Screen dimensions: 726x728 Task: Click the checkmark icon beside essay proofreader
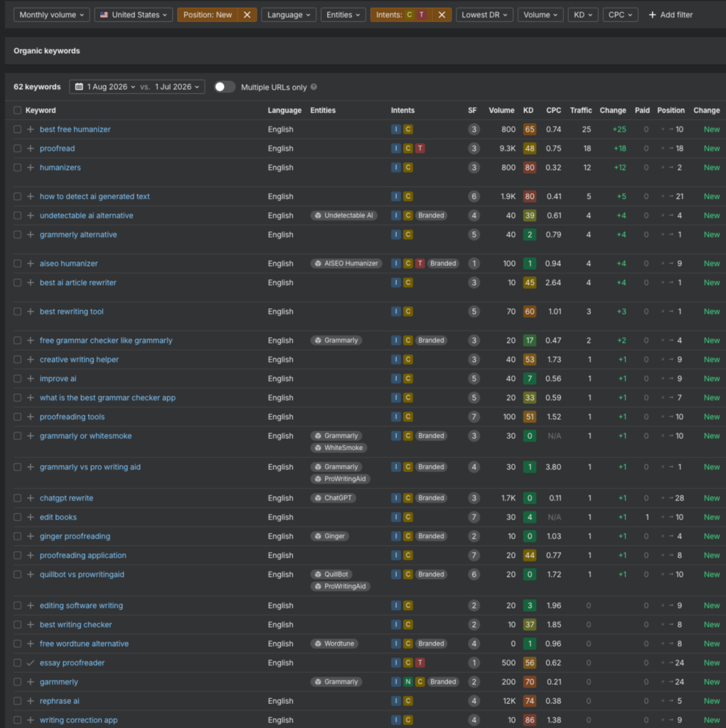[x=31, y=663]
